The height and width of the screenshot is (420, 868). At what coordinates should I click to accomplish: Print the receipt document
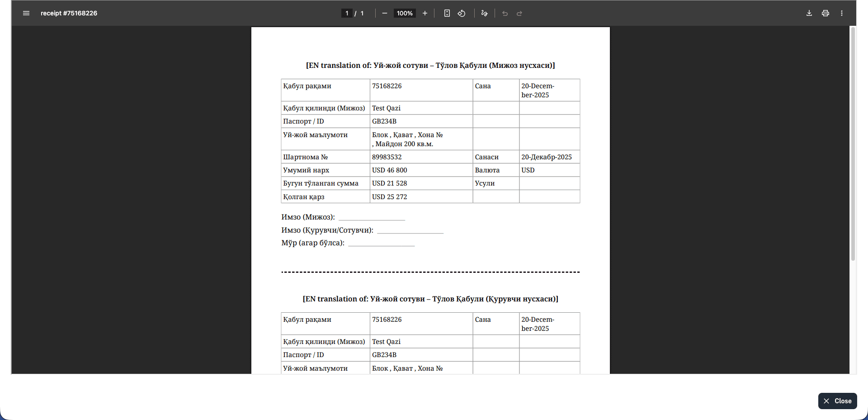coord(826,13)
